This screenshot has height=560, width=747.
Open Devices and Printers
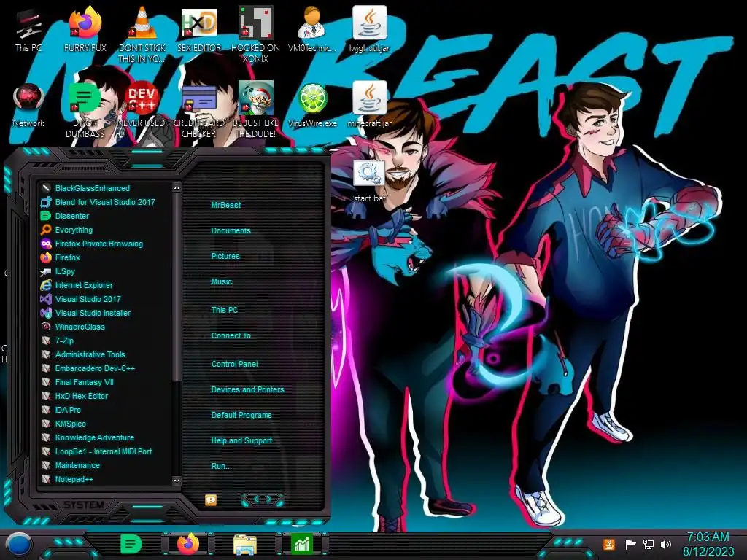[x=248, y=389]
